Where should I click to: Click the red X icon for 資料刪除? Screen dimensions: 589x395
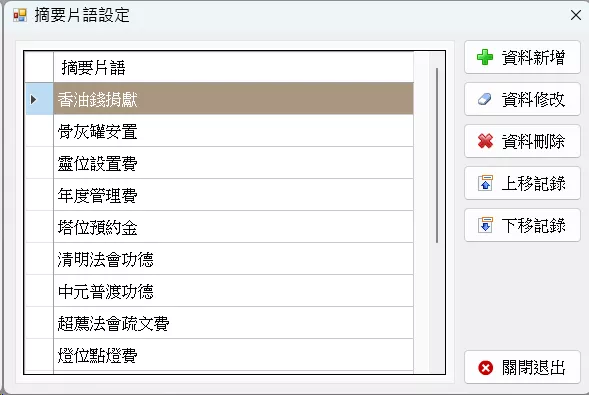pyautogui.click(x=485, y=141)
